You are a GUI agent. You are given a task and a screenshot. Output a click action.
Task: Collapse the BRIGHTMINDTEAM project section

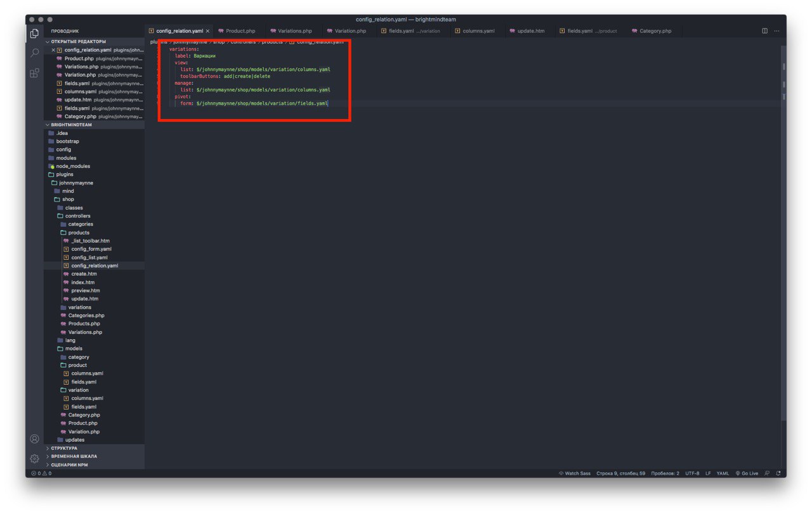(94, 125)
